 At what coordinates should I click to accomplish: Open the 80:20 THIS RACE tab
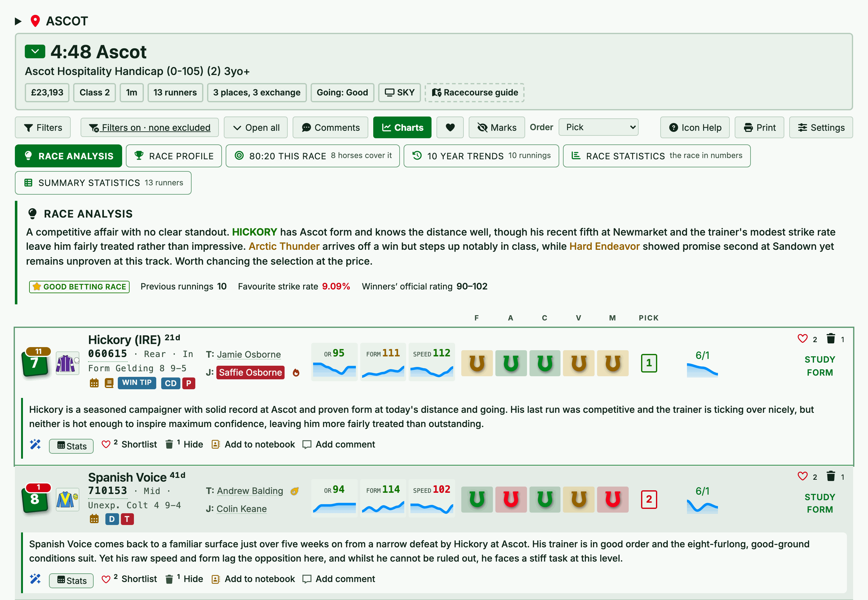pyautogui.click(x=312, y=156)
